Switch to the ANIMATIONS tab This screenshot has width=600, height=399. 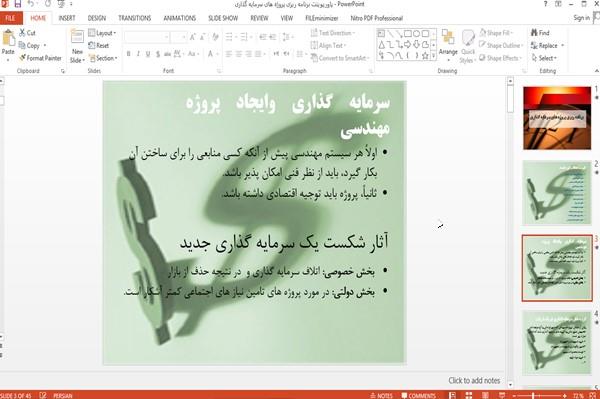pos(179,18)
